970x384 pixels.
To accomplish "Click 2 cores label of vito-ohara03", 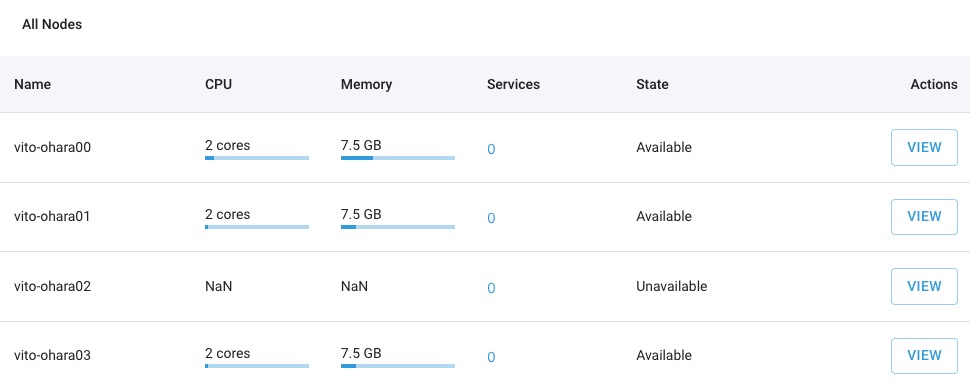I will (x=228, y=354).
